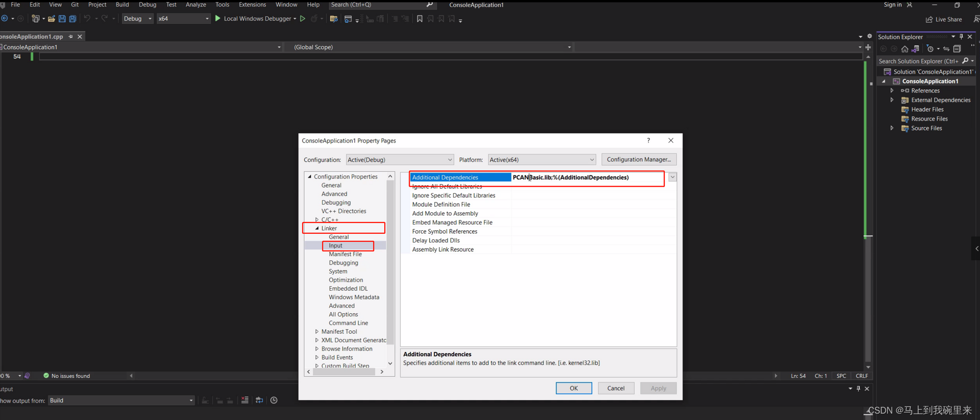Screen dimensions: 980x420
Task: Click the Cancel button
Action: (616, 388)
